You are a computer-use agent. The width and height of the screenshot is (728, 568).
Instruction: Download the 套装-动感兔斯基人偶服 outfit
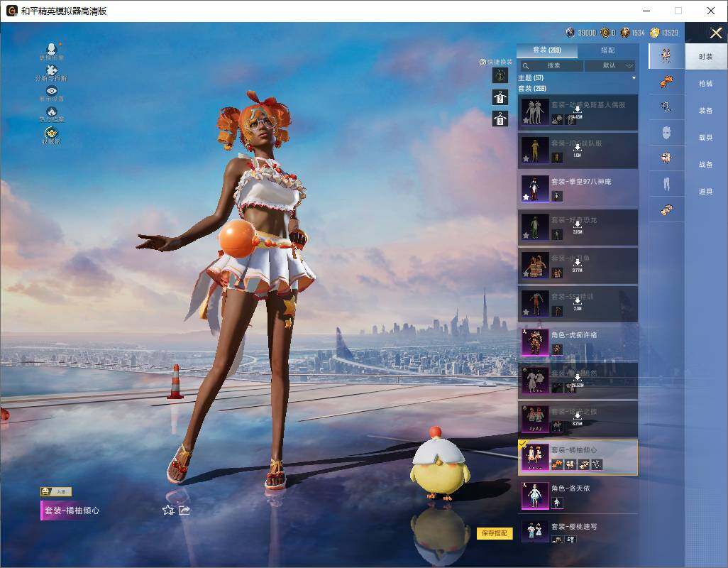pos(577,110)
